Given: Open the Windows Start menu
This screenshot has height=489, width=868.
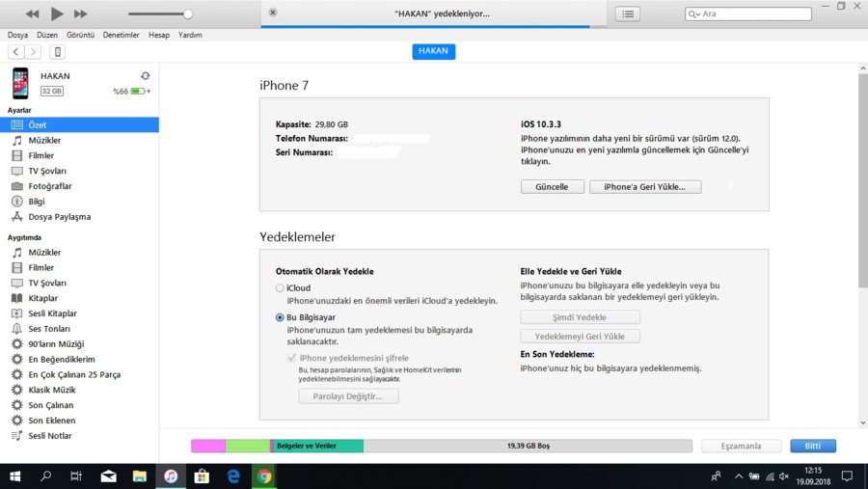Looking at the screenshot, I should (14, 476).
